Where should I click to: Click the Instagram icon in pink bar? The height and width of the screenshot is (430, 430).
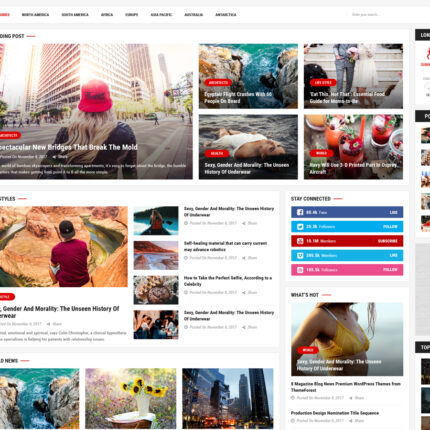coord(300,270)
